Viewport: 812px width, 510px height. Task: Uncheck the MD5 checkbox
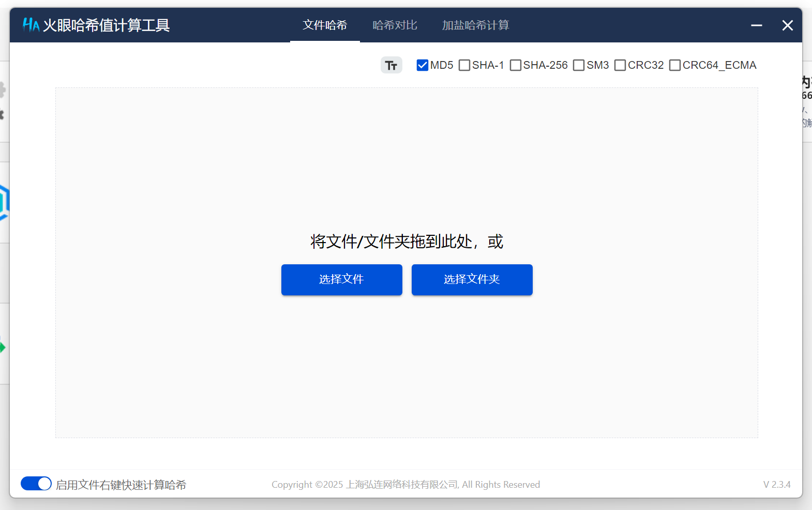tap(422, 65)
